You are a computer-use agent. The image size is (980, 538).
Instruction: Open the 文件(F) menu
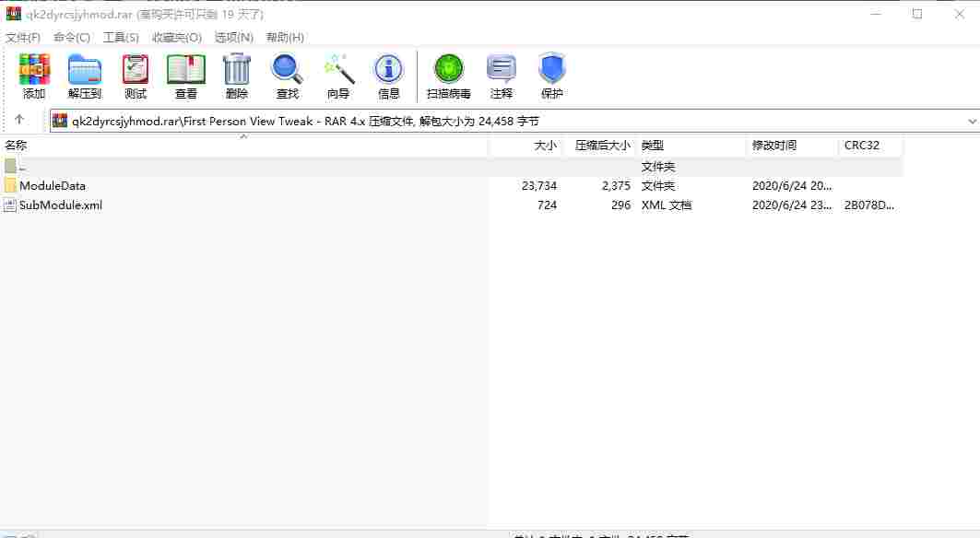point(23,38)
